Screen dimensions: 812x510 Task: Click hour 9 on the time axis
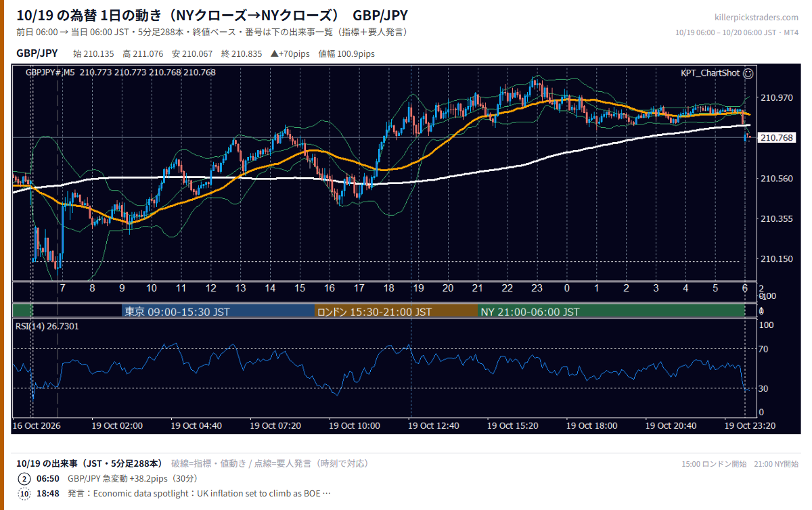[x=122, y=288]
